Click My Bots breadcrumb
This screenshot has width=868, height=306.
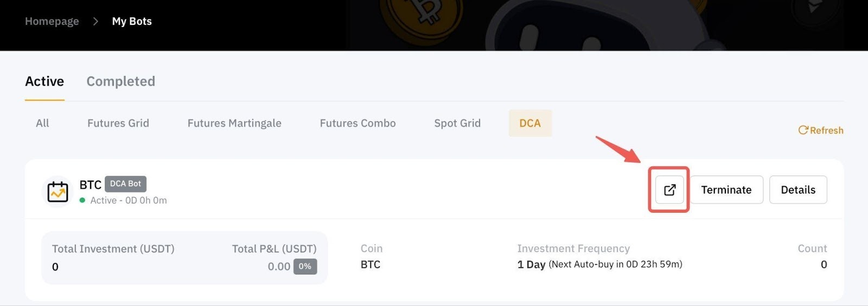point(132,21)
